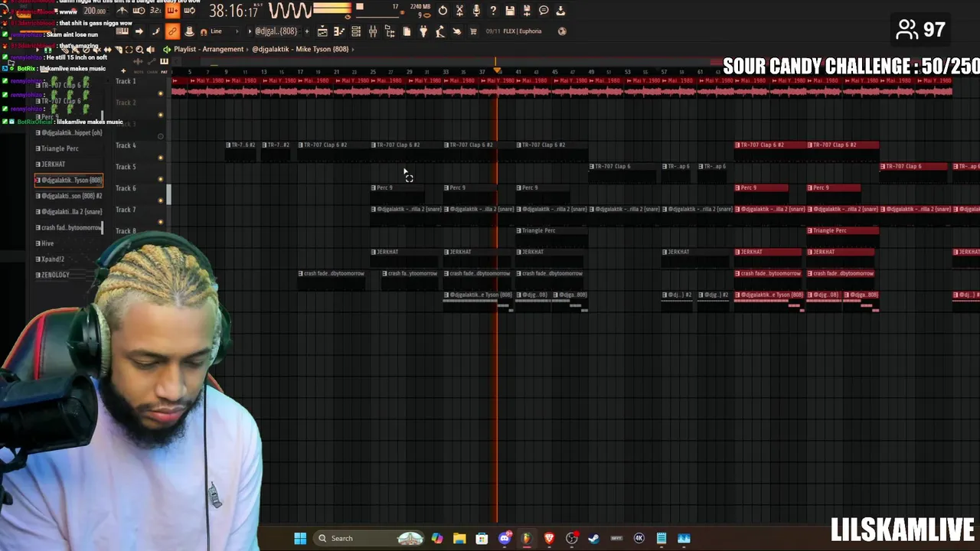Open the Browser tree icon
This screenshot has height=551, width=980.
click(390, 31)
